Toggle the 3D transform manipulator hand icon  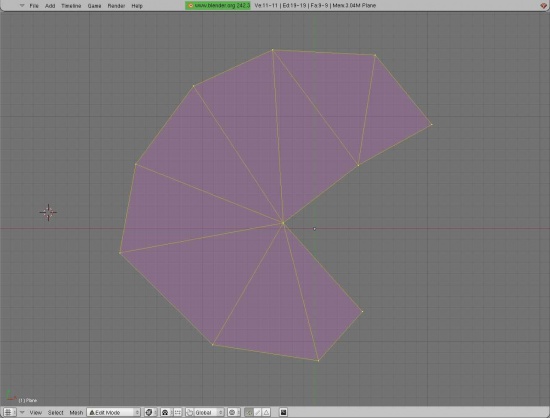(190, 412)
